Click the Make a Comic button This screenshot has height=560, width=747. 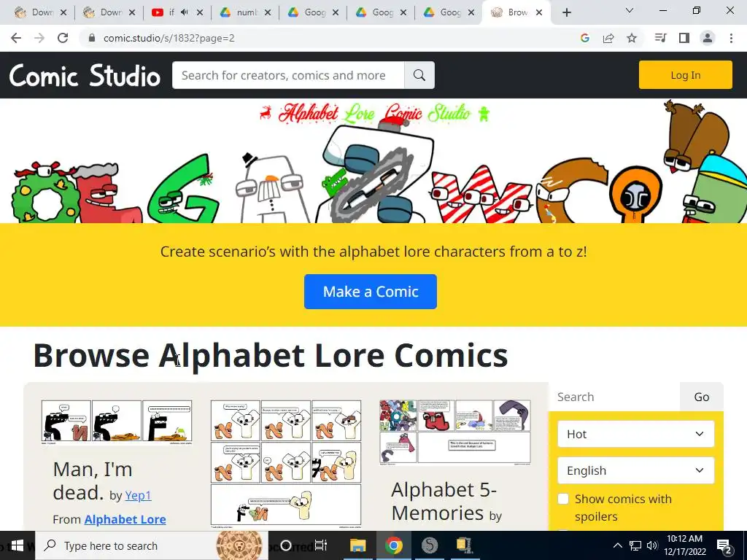(x=370, y=292)
